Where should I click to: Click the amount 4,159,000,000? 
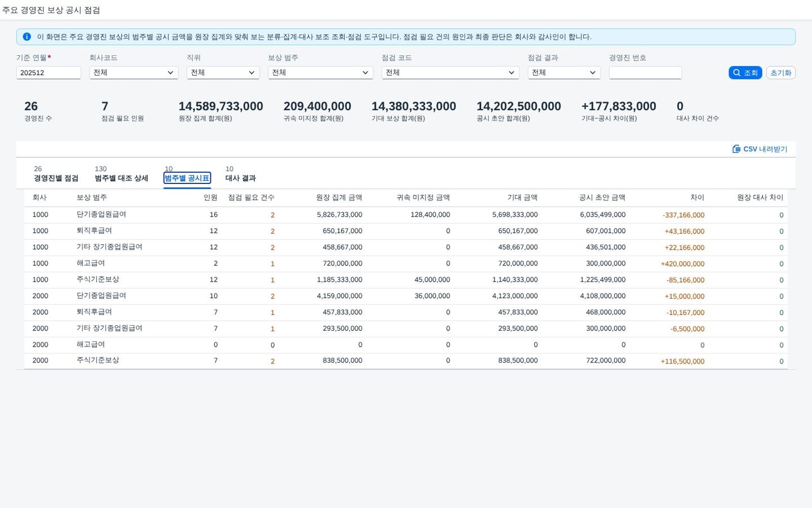[339, 296]
